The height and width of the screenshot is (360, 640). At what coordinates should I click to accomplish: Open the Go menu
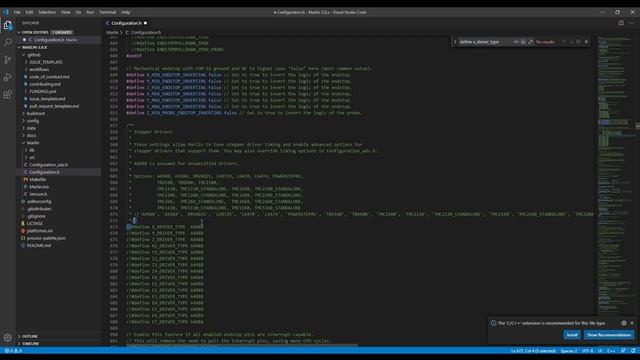pyautogui.click(x=78, y=12)
